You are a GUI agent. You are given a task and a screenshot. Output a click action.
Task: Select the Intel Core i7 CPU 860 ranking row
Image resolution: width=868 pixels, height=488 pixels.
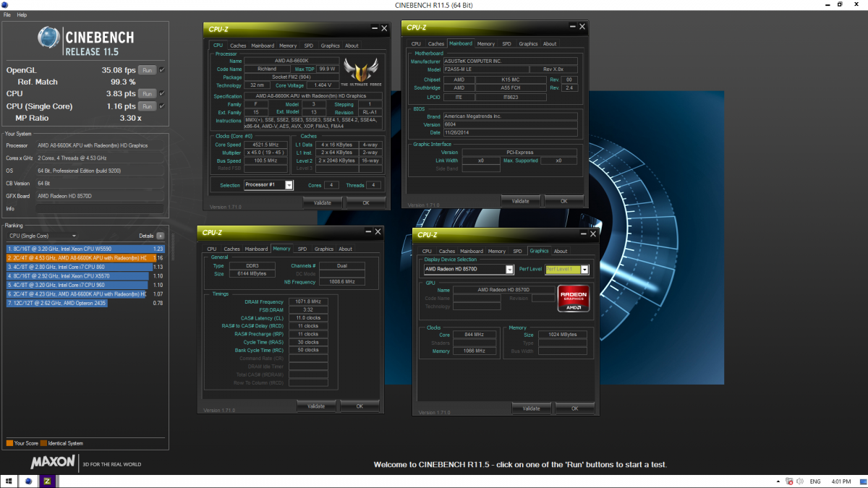(x=85, y=267)
